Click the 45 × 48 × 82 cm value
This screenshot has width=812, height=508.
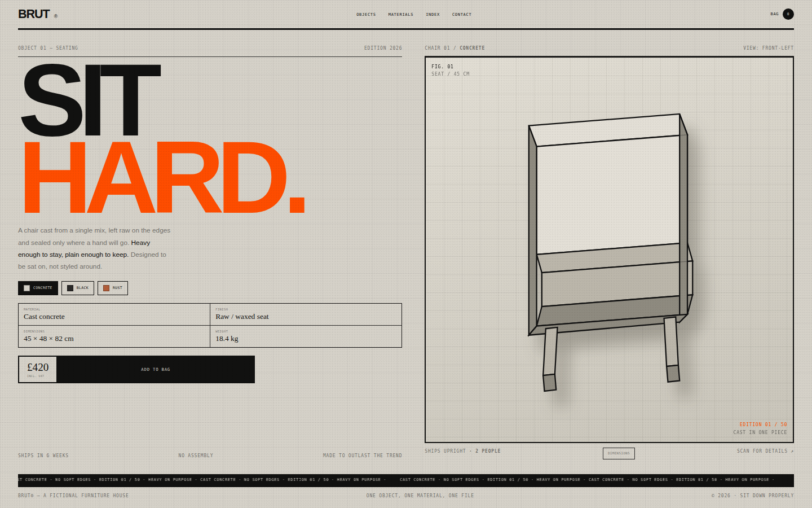coord(48,339)
